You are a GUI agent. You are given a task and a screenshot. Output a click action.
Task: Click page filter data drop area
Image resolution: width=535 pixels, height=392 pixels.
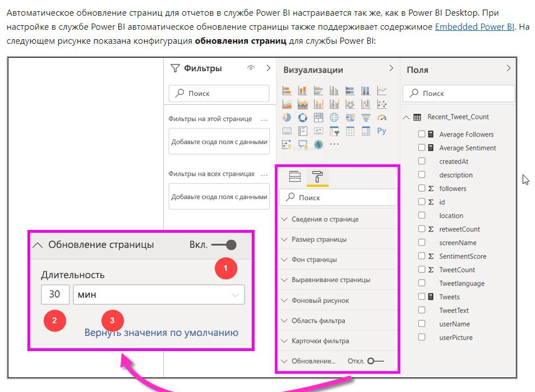pos(219,141)
